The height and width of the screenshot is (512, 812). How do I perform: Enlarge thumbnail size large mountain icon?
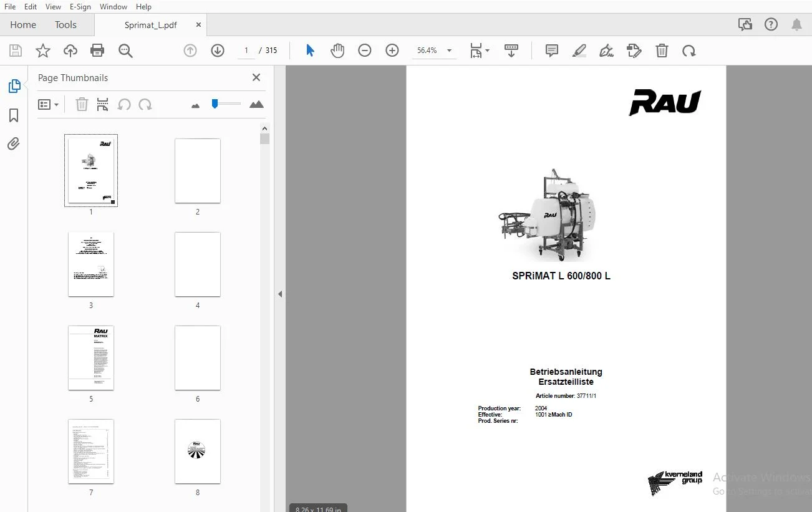tap(256, 104)
